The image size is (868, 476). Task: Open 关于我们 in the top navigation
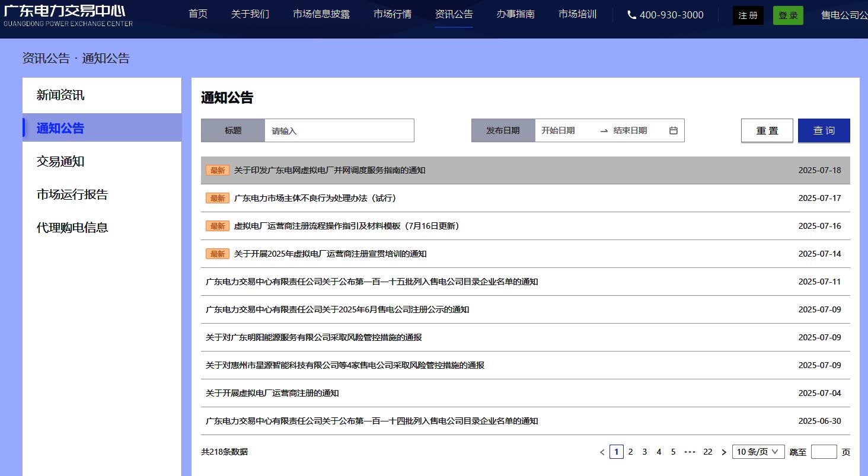[250, 14]
